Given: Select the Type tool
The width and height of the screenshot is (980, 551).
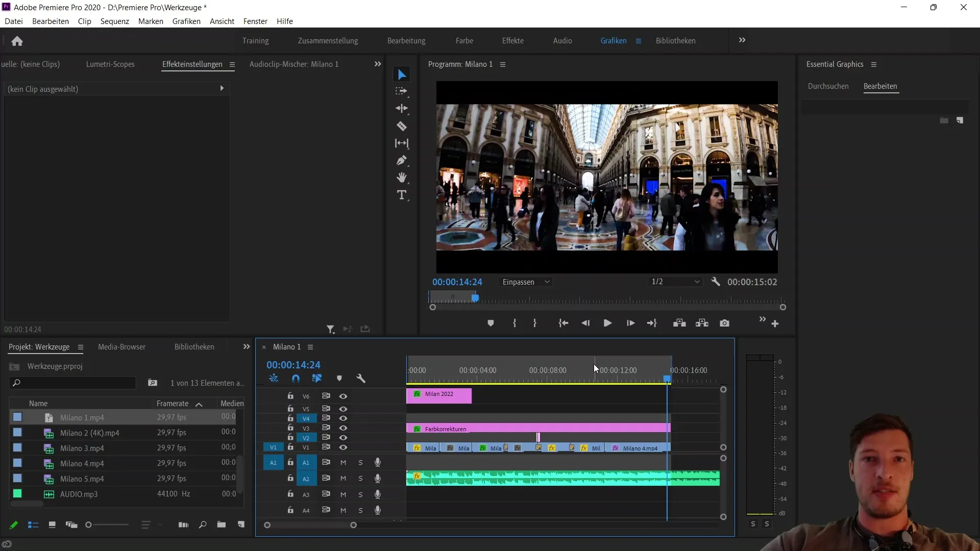Looking at the screenshot, I should [x=402, y=195].
